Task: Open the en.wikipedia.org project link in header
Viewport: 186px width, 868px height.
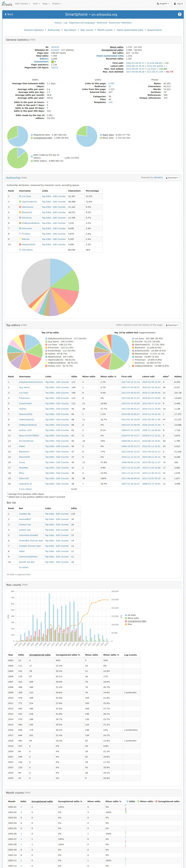Action: pyautogui.click(x=104, y=14)
